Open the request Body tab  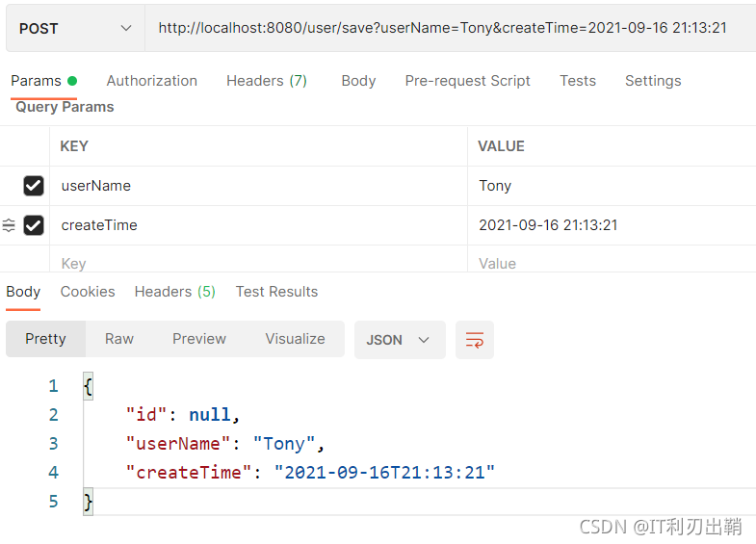tap(358, 81)
